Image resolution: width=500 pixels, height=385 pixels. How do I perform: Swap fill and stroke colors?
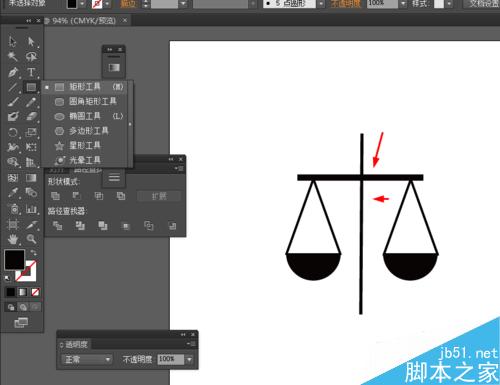tap(33, 253)
